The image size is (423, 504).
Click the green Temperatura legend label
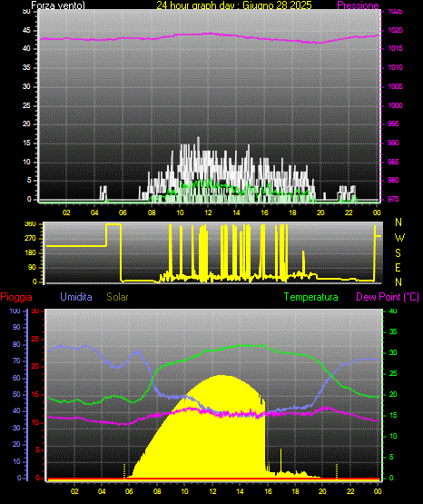pos(311,297)
